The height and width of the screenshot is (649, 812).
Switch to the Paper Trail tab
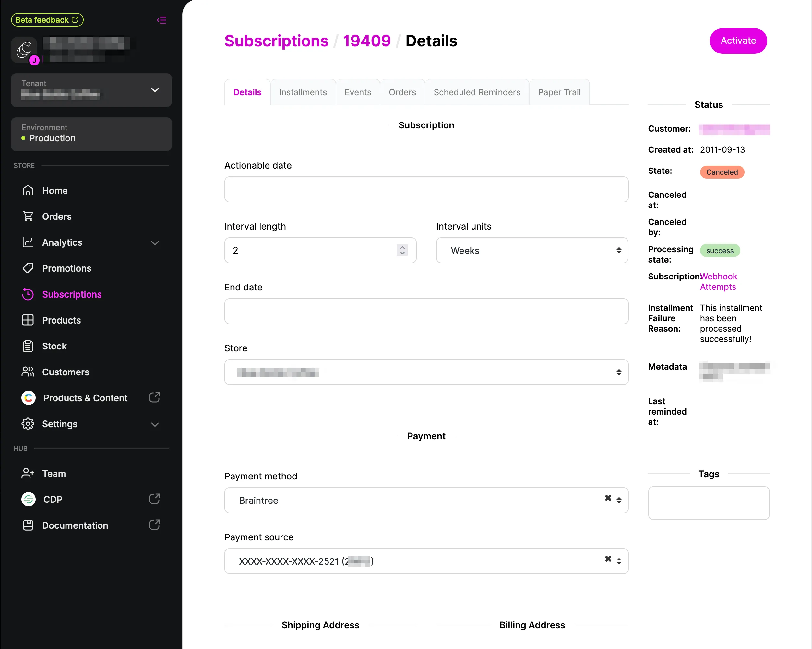559,92
